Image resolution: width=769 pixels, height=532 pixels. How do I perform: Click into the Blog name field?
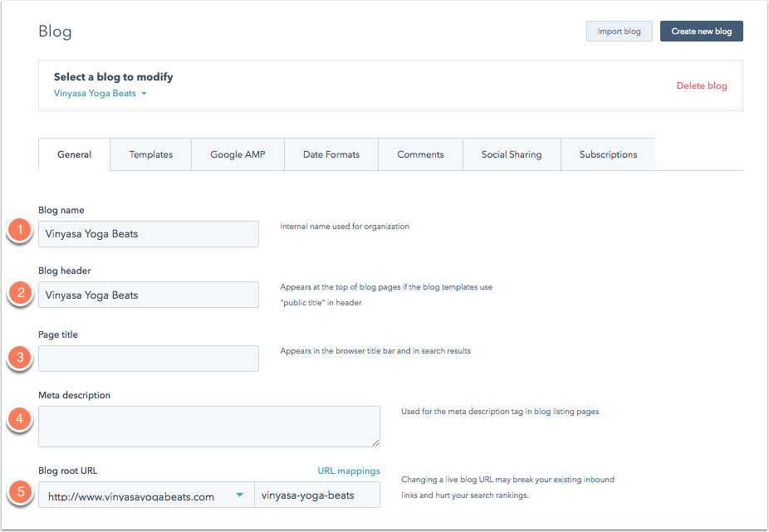click(x=149, y=234)
